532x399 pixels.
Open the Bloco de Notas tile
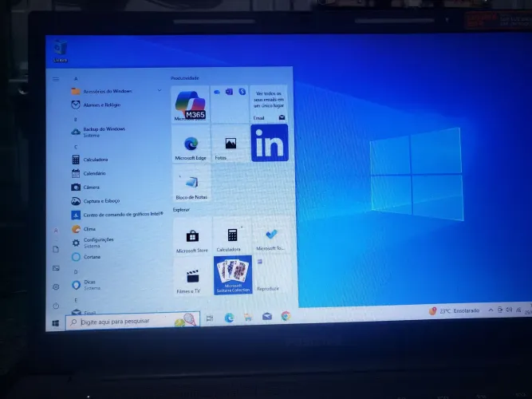pyautogui.click(x=191, y=184)
